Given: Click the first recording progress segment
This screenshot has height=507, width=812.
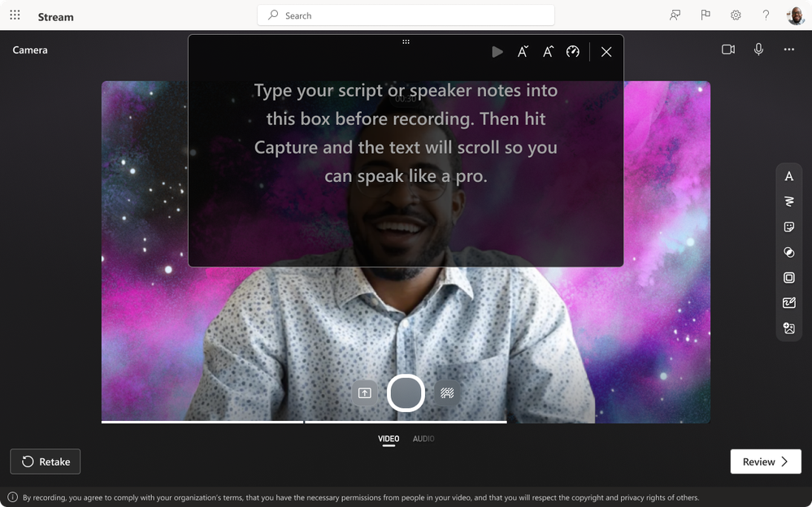Looking at the screenshot, I should 202,422.
